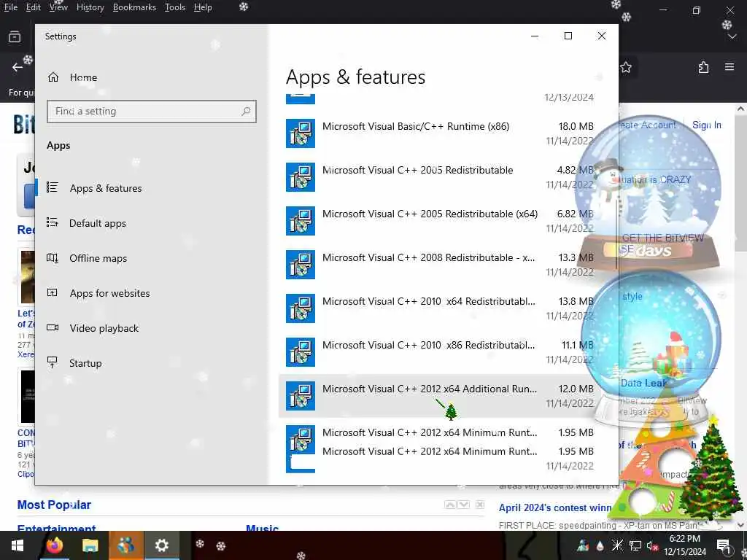Click installer icon of Visual C++ 2008 Redistributable
The height and width of the screenshot is (560, 747).
301,265
